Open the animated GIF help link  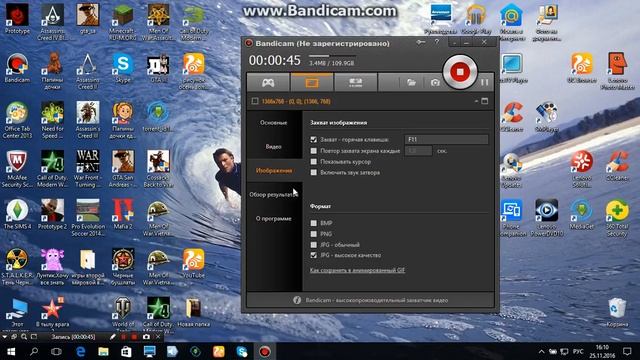(x=357, y=270)
